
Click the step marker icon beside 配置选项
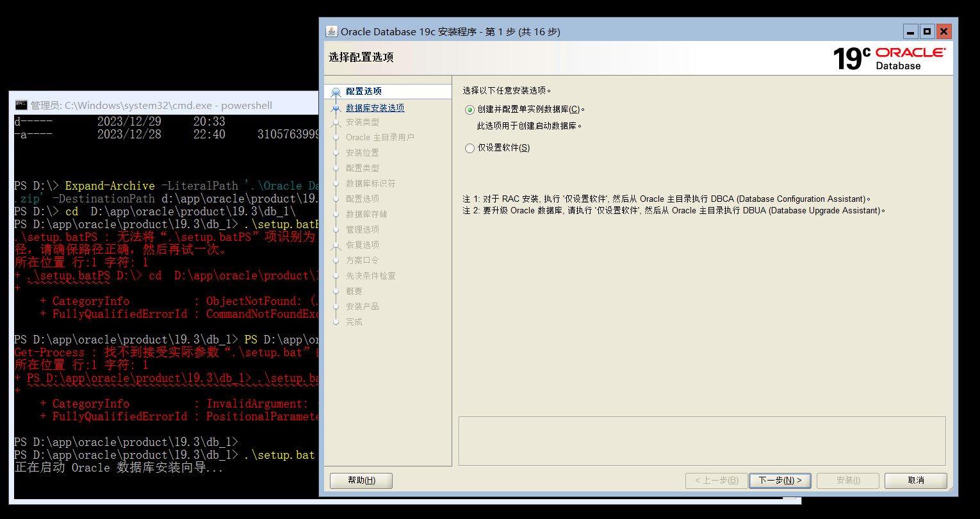tap(335, 91)
